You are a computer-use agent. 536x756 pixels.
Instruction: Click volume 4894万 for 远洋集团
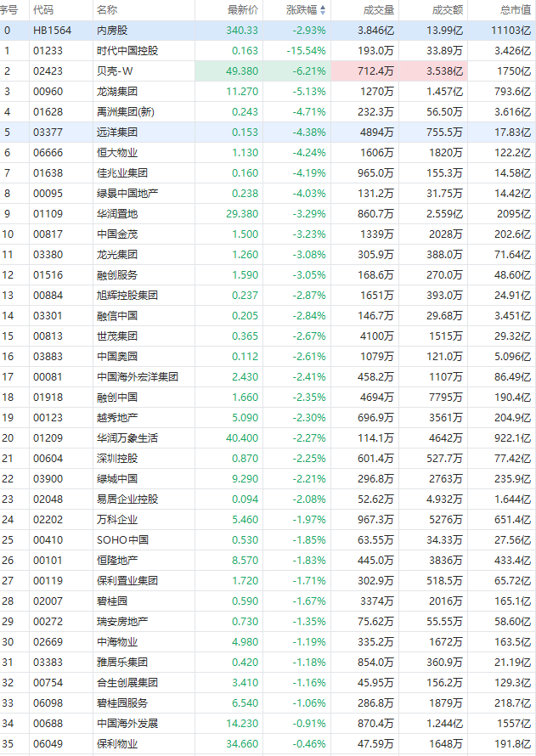[377, 133]
